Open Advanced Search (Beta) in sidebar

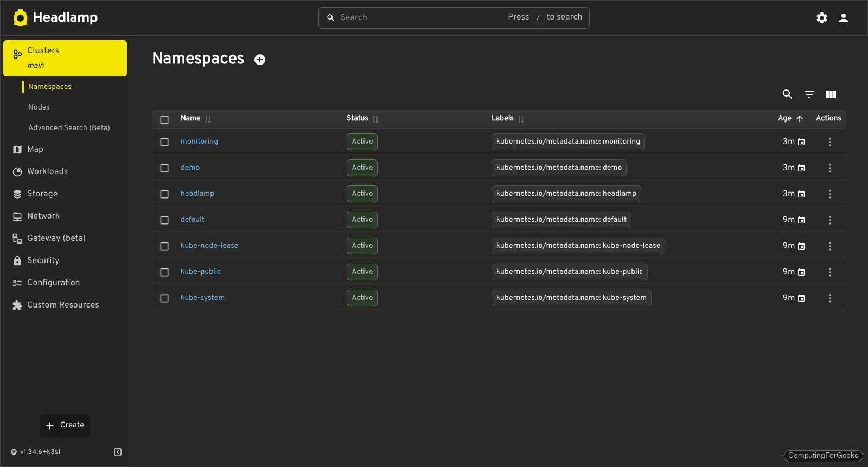tap(69, 128)
